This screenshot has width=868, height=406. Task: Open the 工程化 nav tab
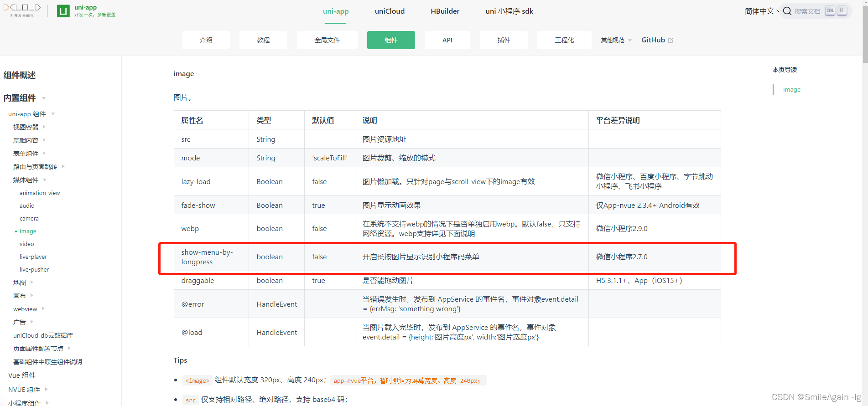pos(564,40)
